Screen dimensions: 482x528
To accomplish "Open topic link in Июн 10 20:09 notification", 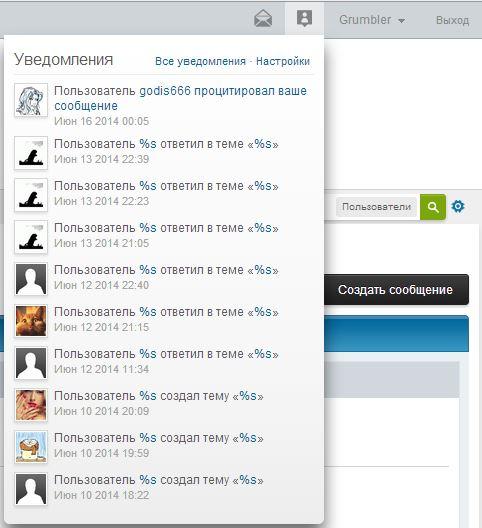I will [248, 396].
